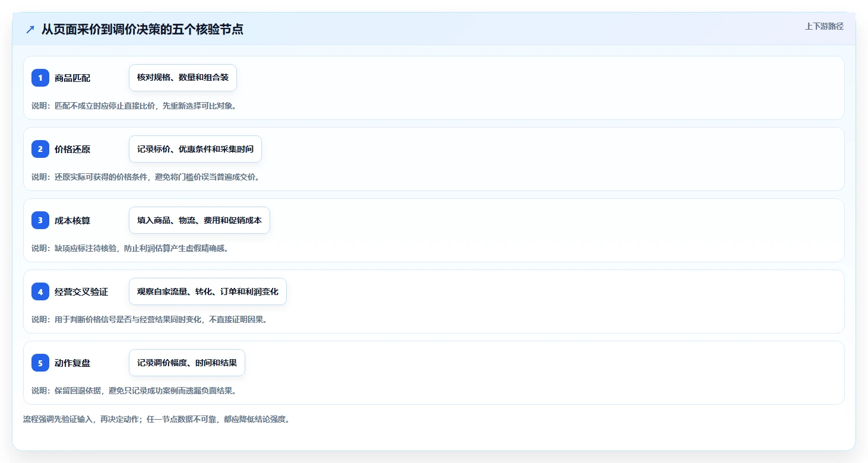Click the note starting 匹配不成立时应停止直接比价
This screenshot has height=463, width=868.
click(134, 106)
